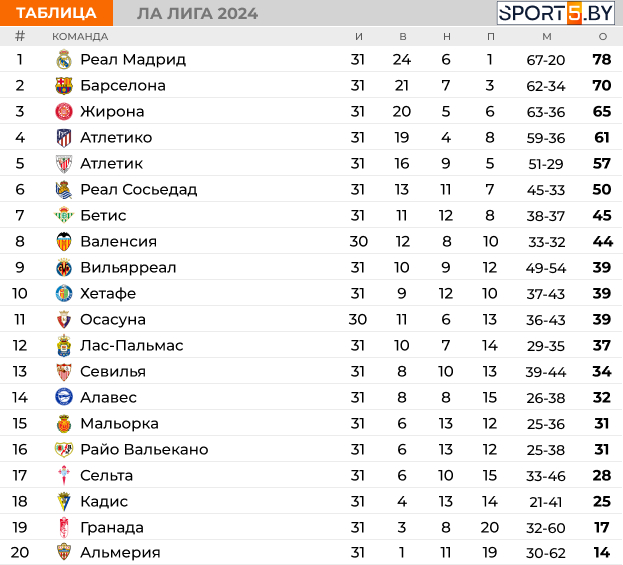The width and height of the screenshot is (623, 565).
Task: Open the SPORT5.BY logo link
Action: (x=556, y=13)
